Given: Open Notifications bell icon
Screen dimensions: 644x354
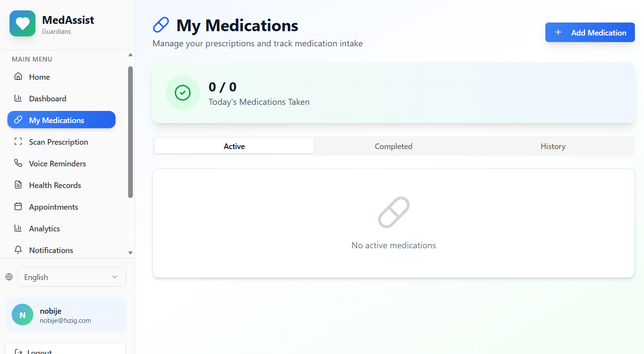Looking at the screenshot, I should 18,250.
